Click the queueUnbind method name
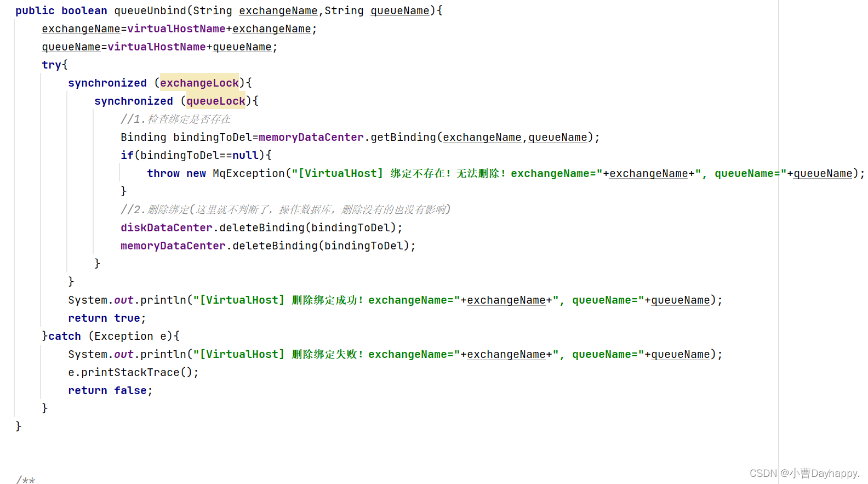This screenshot has width=868, height=484. 150,10
